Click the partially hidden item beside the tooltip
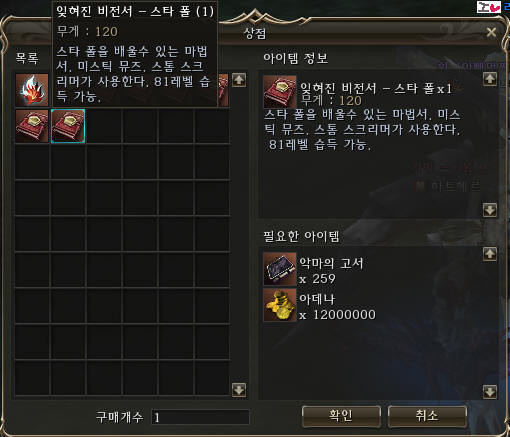 click(223, 90)
